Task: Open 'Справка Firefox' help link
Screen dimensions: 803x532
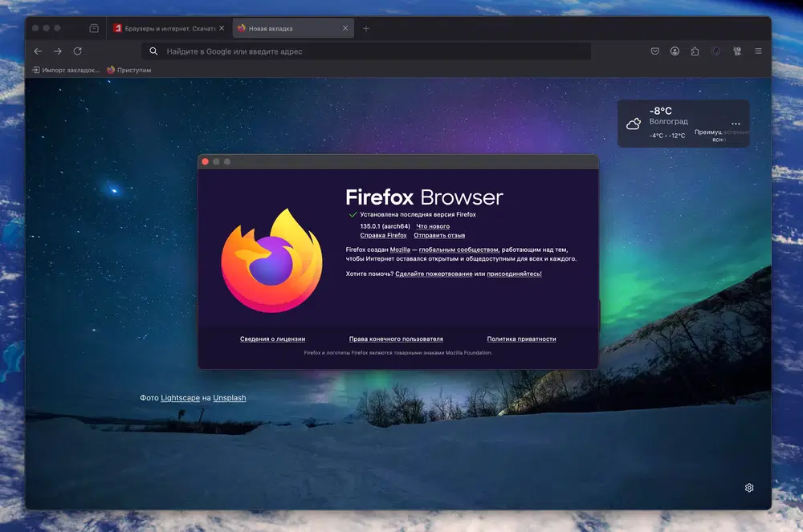Action: pyautogui.click(x=383, y=235)
